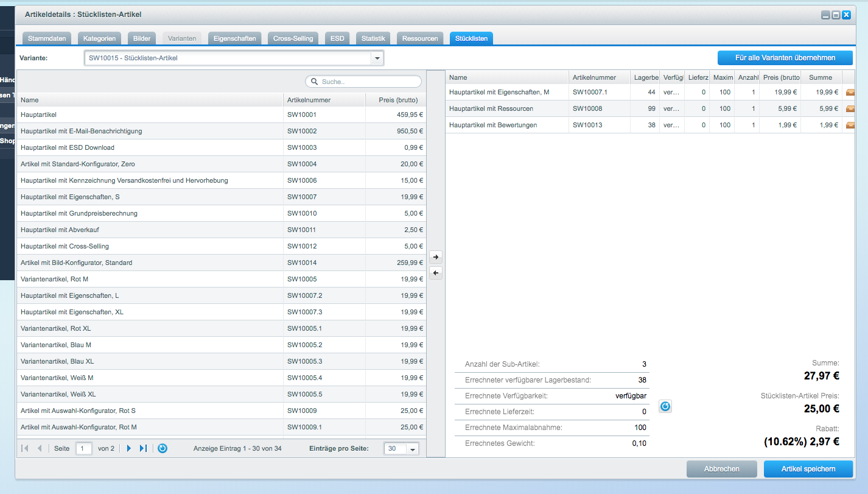868x494 pixels.
Task: Click the recalculate refresh icon beside computed values
Action: (x=665, y=406)
